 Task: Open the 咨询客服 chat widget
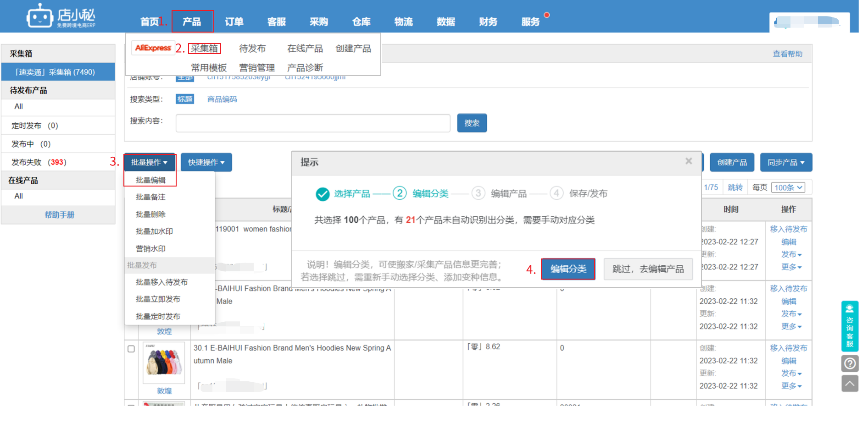[x=850, y=326]
